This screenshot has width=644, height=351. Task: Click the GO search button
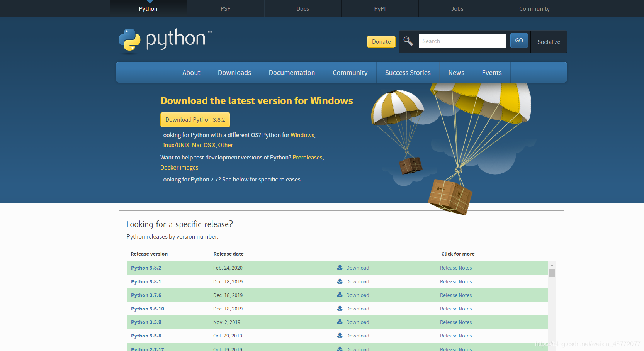[x=519, y=41]
